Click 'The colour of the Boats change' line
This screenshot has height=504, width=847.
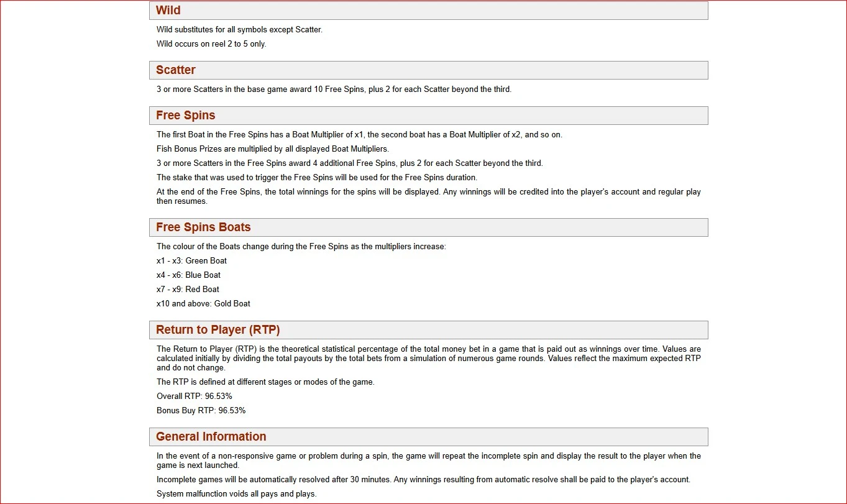click(x=301, y=247)
